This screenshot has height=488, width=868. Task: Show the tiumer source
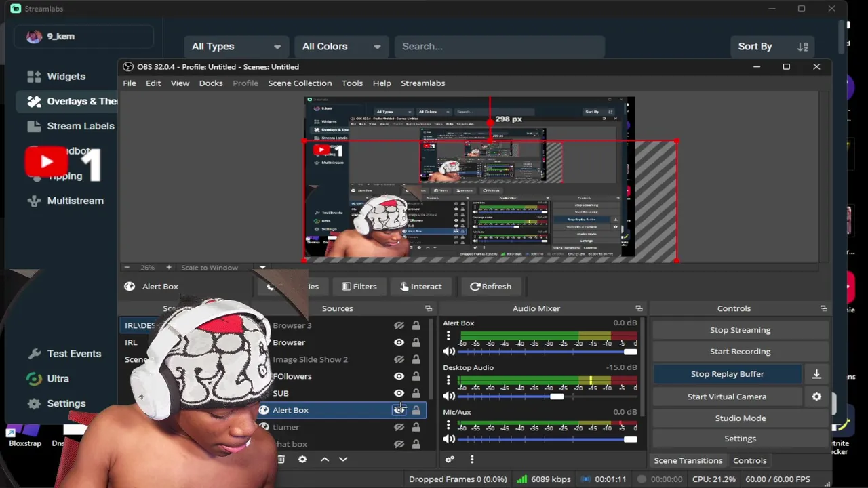coord(399,428)
